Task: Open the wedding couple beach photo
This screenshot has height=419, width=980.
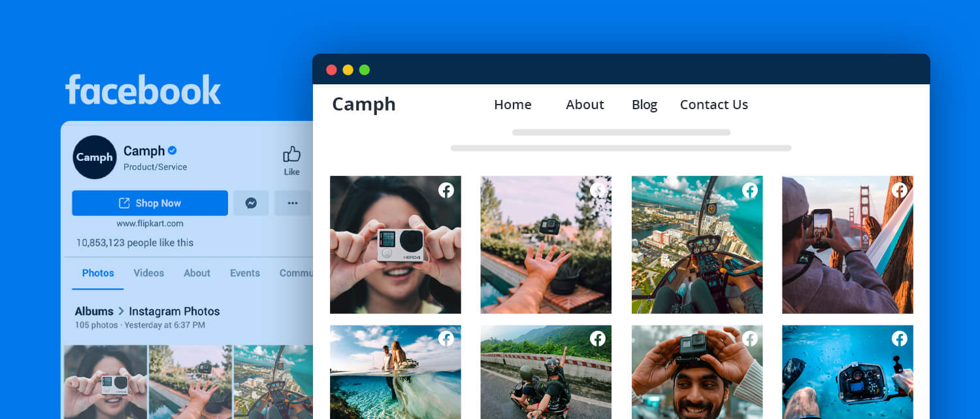Action: [395, 373]
